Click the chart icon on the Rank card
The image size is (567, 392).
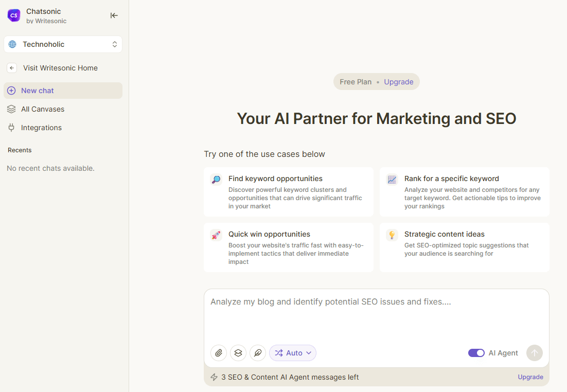[392, 180]
